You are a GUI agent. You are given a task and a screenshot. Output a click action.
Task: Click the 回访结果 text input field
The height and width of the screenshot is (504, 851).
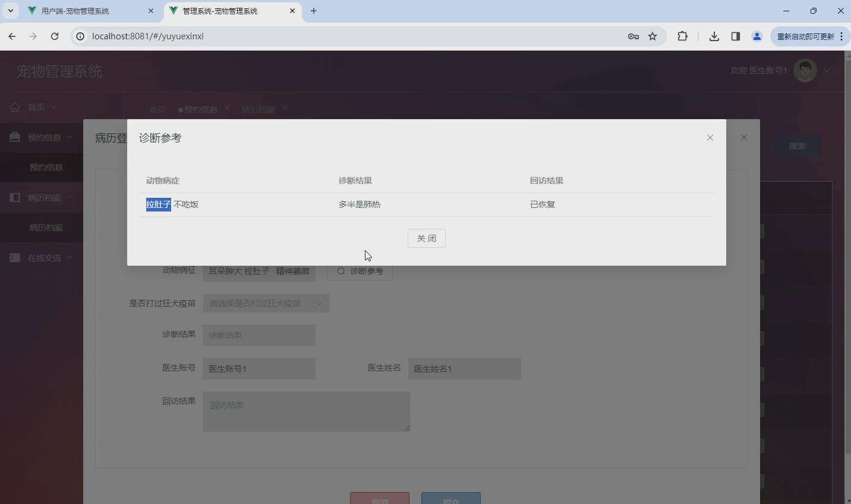tap(306, 411)
